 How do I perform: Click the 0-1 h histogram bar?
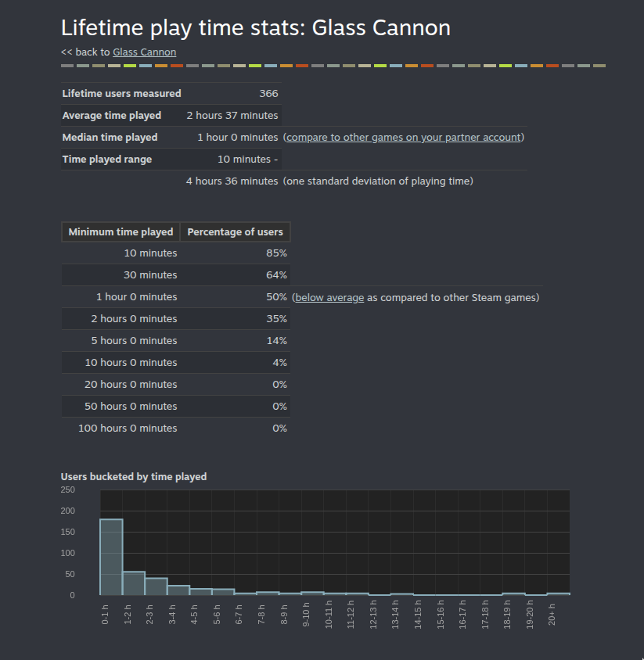point(111,557)
